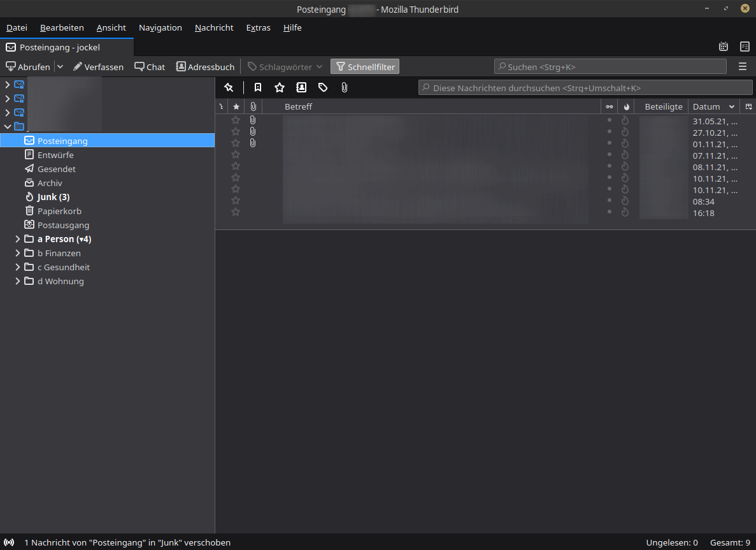The width and height of the screenshot is (756, 550).
Task: Open the Nachricht menu
Action: [214, 27]
